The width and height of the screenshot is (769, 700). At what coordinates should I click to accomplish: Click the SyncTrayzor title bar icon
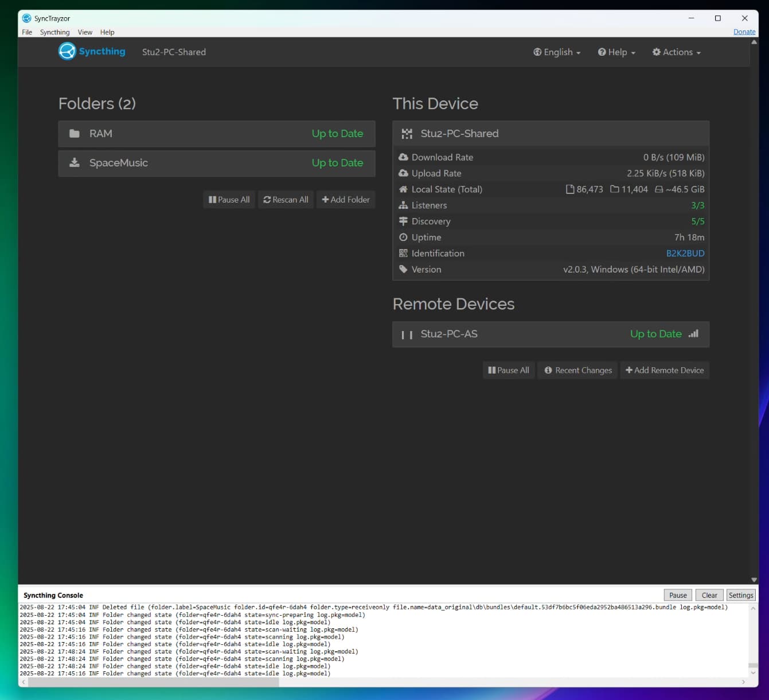coord(26,18)
